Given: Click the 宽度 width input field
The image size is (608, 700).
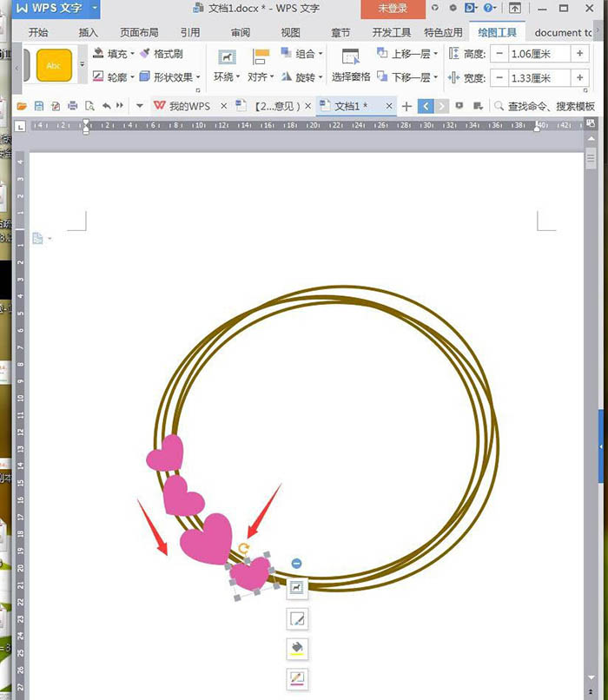Looking at the screenshot, I should coord(539,78).
